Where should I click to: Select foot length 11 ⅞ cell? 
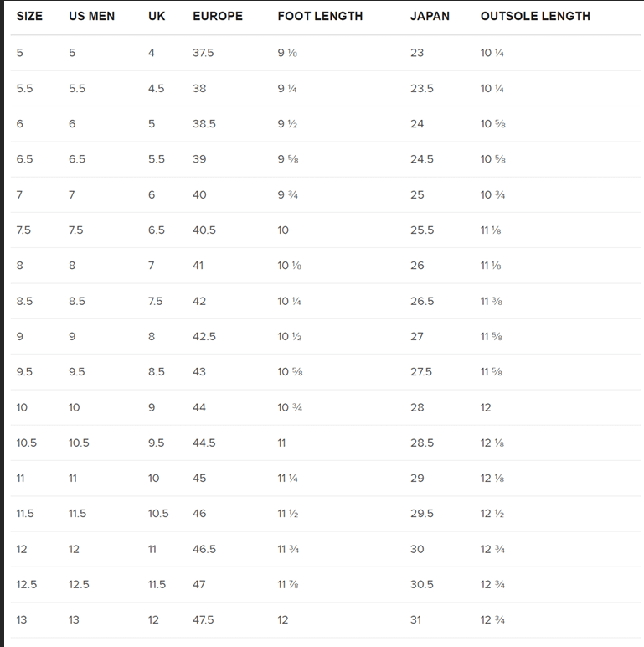coord(288,584)
